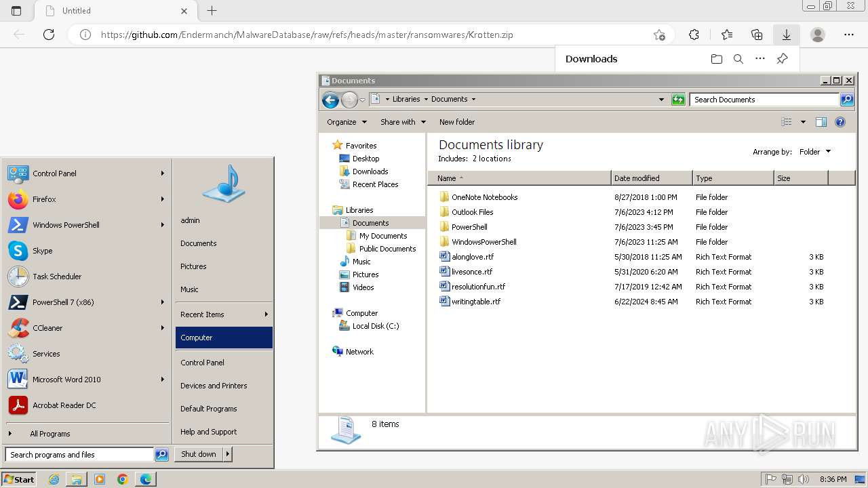Click Explorer refresh address button
Image resolution: width=868 pixels, height=488 pixels.
678,100
